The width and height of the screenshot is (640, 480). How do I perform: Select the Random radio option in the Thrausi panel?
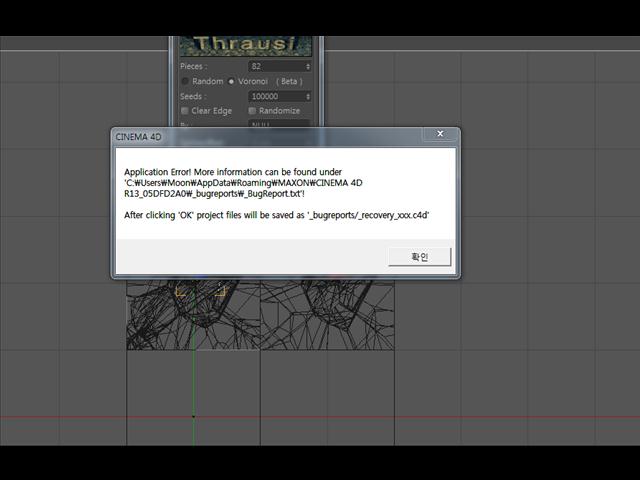pos(185,81)
